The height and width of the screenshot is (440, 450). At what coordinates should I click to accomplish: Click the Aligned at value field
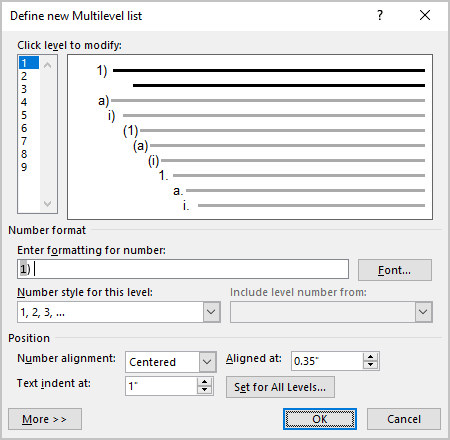click(x=327, y=361)
